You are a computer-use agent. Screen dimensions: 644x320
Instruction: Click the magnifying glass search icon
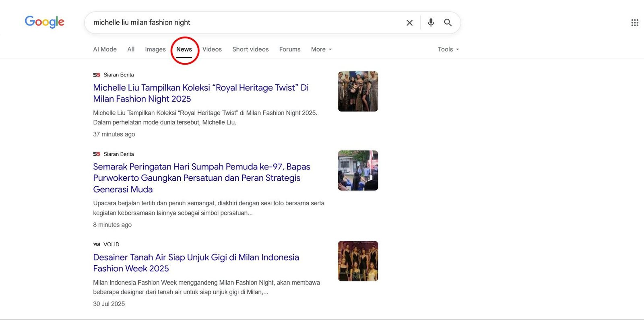[448, 23]
